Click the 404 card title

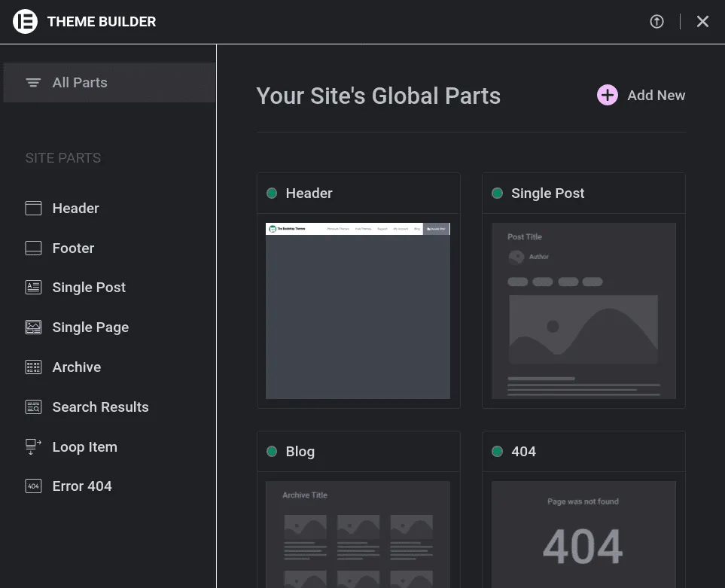click(x=523, y=451)
